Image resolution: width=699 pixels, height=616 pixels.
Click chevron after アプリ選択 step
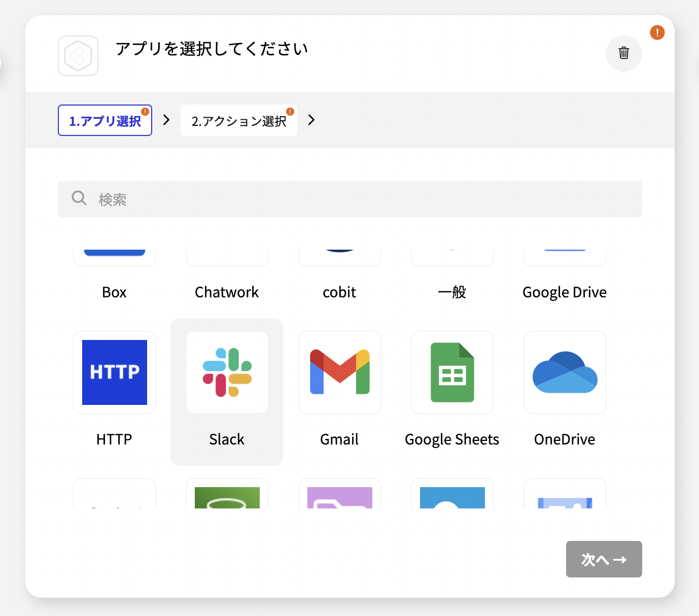pyautogui.click(x=166, y=120)
